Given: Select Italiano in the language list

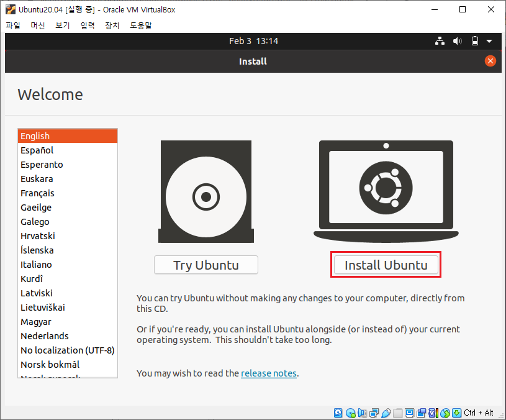Looking at the screenshot, I should (68, 265).
